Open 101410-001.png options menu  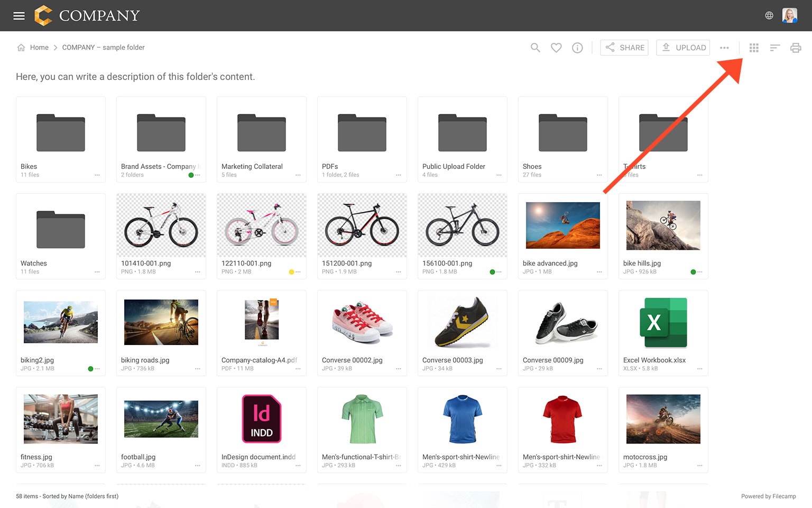point(198,272)
